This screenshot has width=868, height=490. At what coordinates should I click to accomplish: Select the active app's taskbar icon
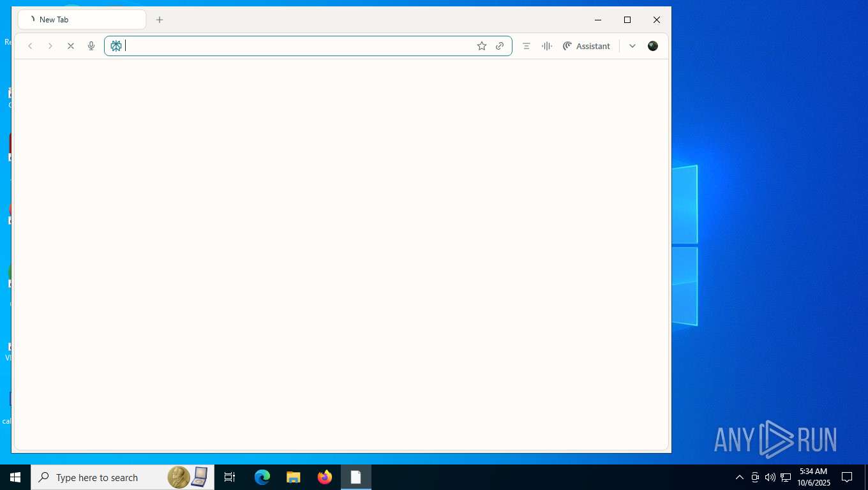click(356, 477)
